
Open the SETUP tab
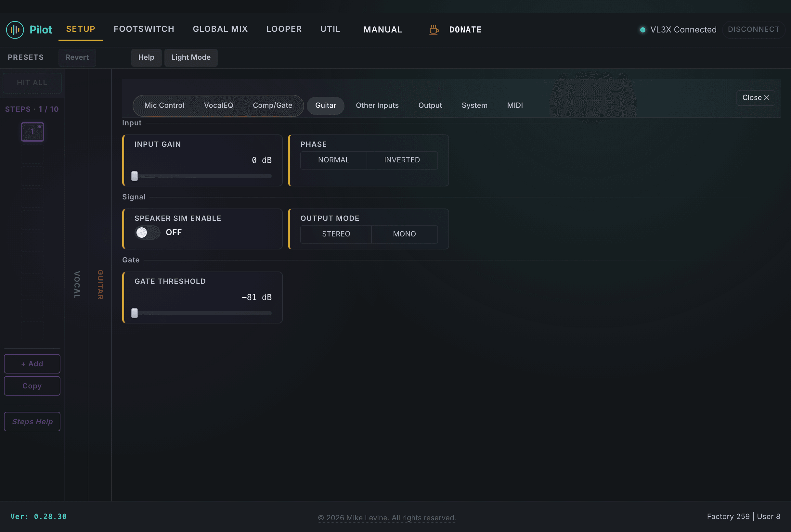[x=81, y=29]
